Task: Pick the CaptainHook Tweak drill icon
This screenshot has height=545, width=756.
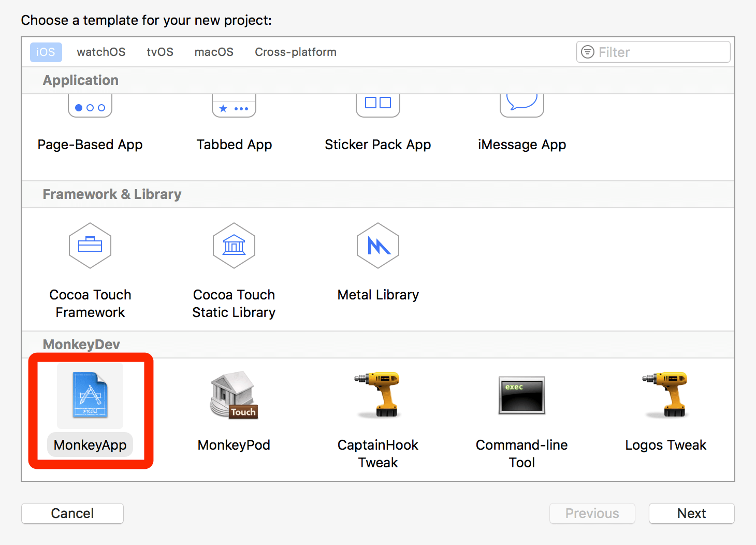Action: tap(378, 395)
